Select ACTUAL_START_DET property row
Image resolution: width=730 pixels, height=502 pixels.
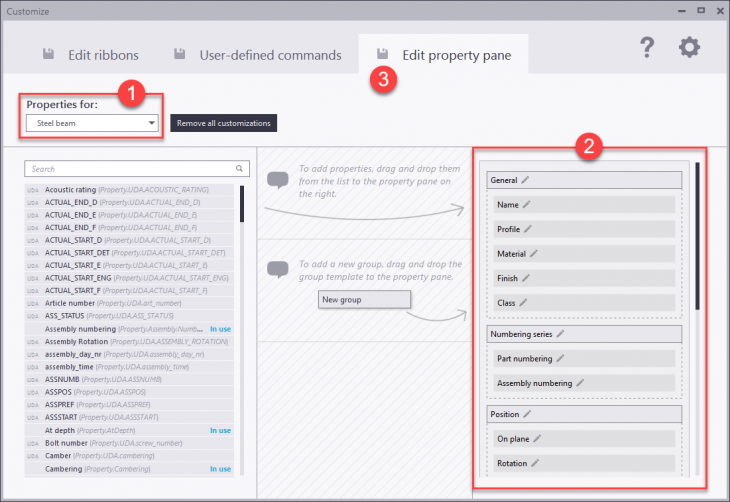point(129,252)
